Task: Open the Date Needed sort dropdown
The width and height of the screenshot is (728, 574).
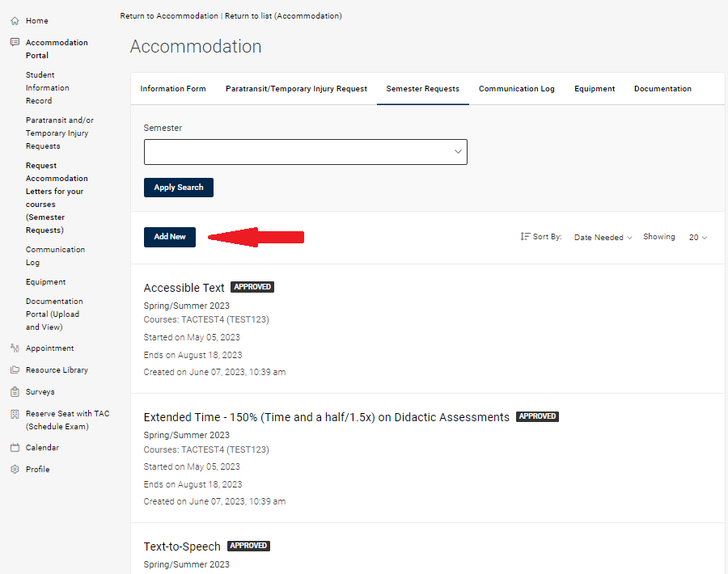Action: [x=603, y=237]
